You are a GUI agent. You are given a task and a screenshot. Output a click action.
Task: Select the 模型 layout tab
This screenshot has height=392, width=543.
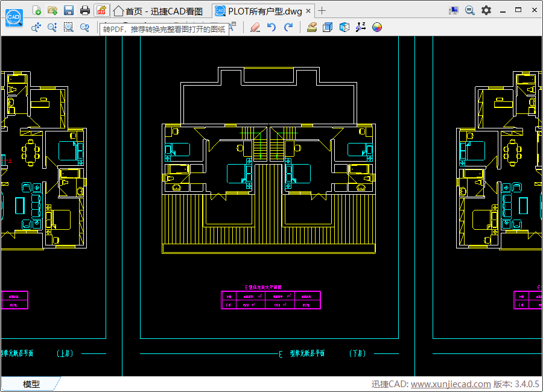[x=31, y=384]
